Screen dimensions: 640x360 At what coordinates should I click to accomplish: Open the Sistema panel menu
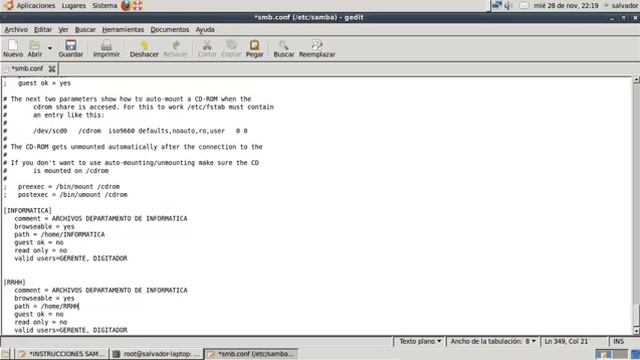tap(104, 5)
